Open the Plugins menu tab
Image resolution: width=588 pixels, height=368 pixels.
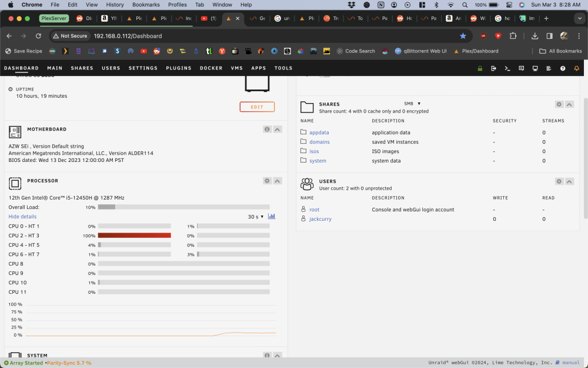tap(179, 68)
